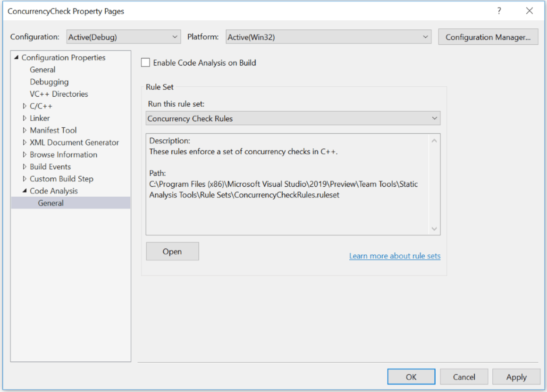Confirm the dialog with OK
This screenshot has width=547, height=392.
[411, 376]
